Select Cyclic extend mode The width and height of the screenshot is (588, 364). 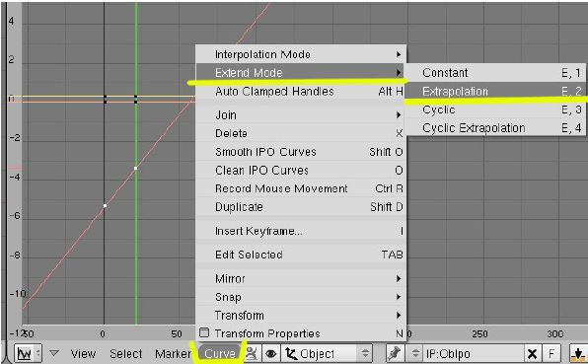(x=495, y=109)
